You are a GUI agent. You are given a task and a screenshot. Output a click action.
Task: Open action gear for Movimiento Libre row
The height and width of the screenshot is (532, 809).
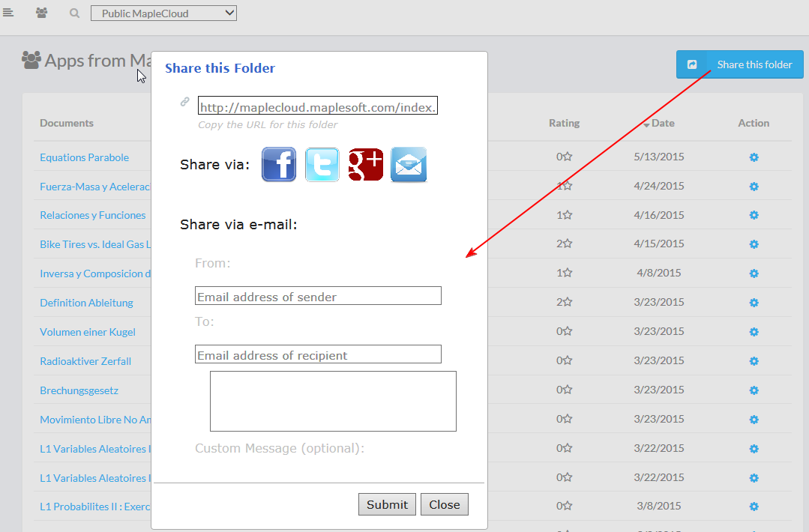pyautogui.click(x=754, y=420)
